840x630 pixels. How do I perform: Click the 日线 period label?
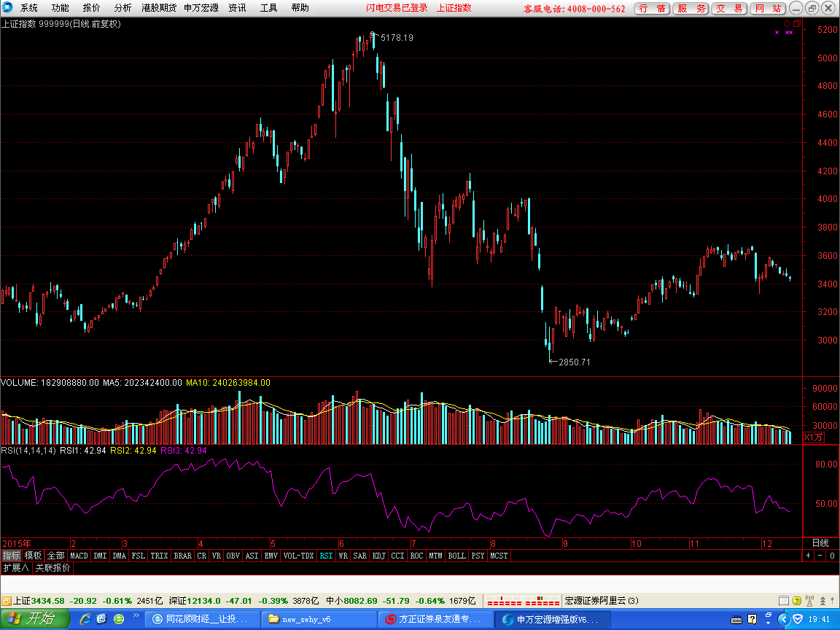click(x=821, y=543)
